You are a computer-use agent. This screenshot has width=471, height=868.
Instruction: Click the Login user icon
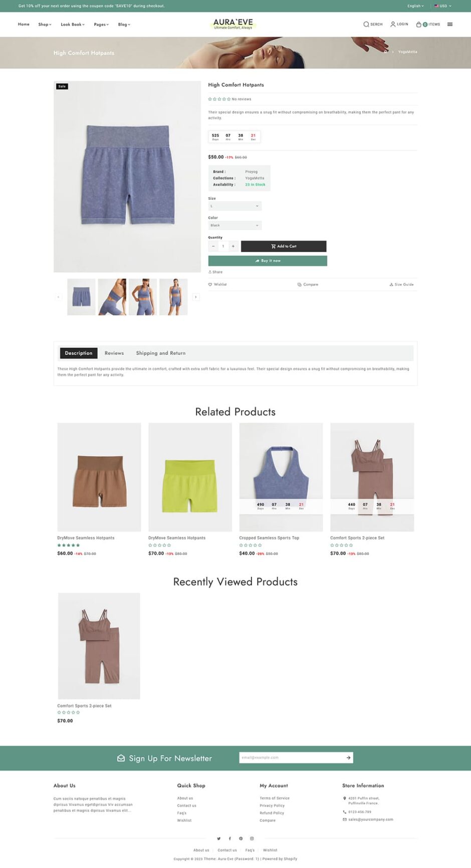point(393,24)
